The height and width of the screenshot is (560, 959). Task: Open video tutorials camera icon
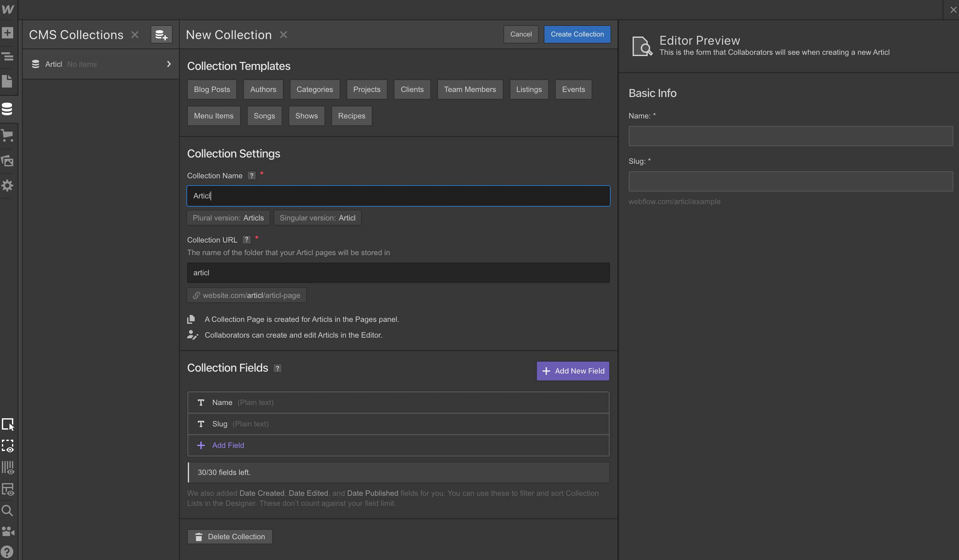[8, 531]
